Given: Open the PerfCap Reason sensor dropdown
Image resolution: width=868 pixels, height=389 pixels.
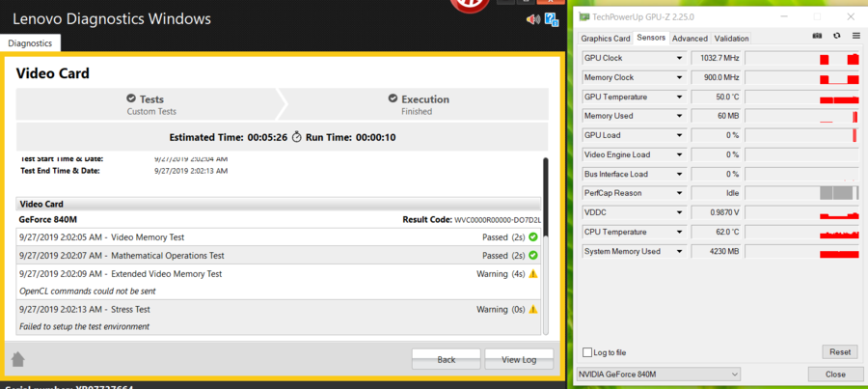Looking at the screenshot, I should [679, 193].
